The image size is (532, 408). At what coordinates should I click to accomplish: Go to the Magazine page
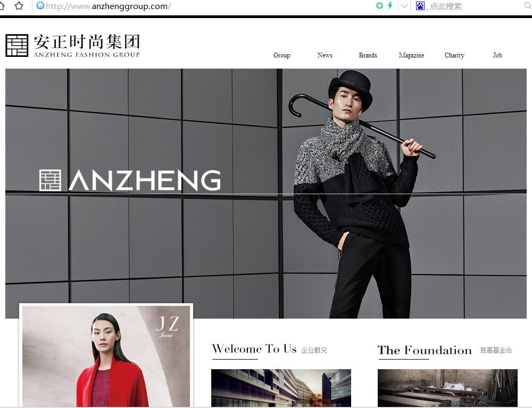(x=411, y=55)
